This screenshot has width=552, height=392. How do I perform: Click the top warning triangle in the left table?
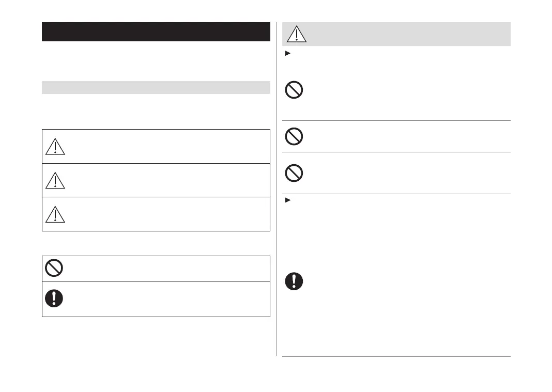click(55, 147)
